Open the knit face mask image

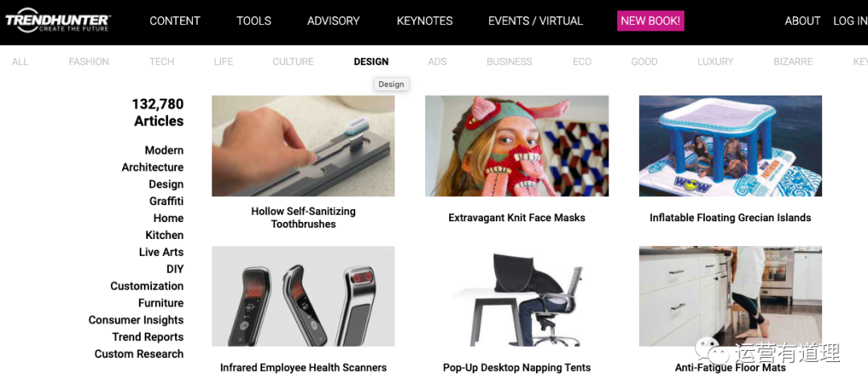point(517,146)
